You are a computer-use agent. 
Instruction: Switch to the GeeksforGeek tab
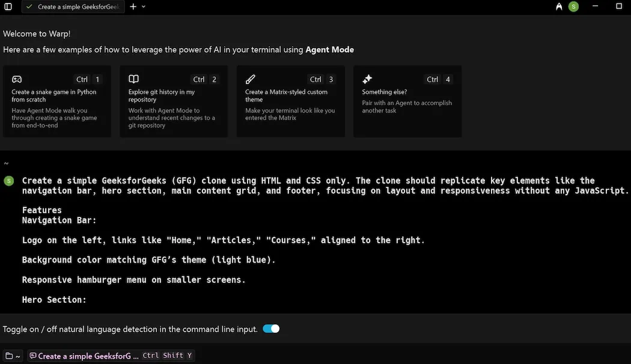[x=72, y=7]
